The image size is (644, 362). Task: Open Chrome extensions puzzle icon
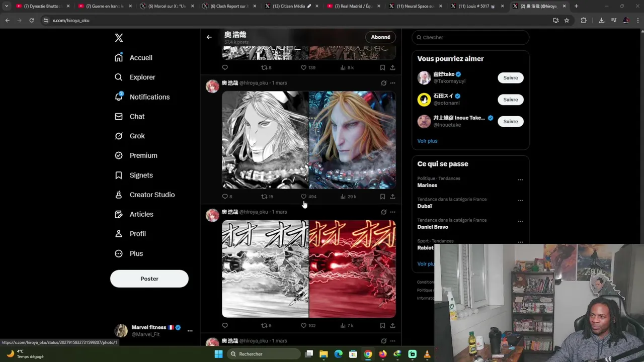point(584,20)
